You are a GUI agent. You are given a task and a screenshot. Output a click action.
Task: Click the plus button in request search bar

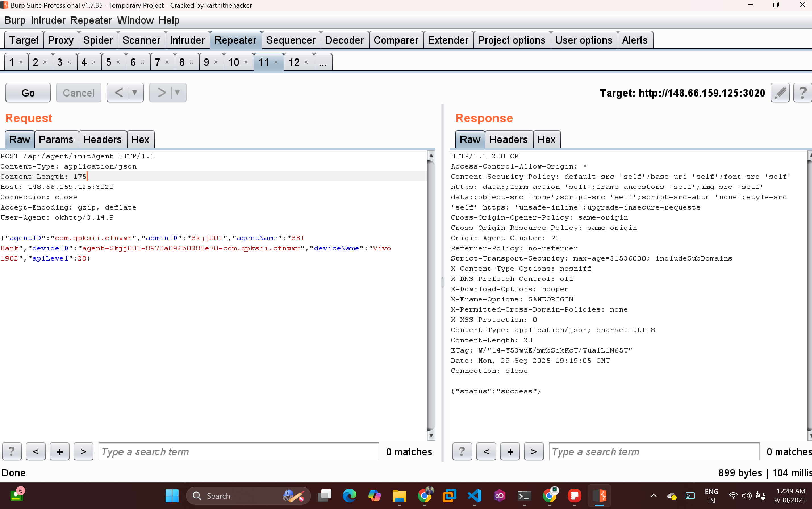60,451
